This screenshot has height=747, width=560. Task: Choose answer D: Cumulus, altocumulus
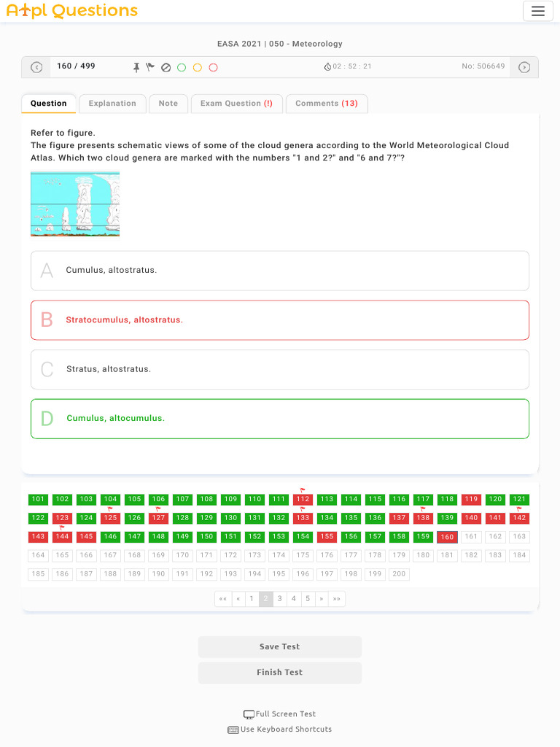click(x=280, y=419)
